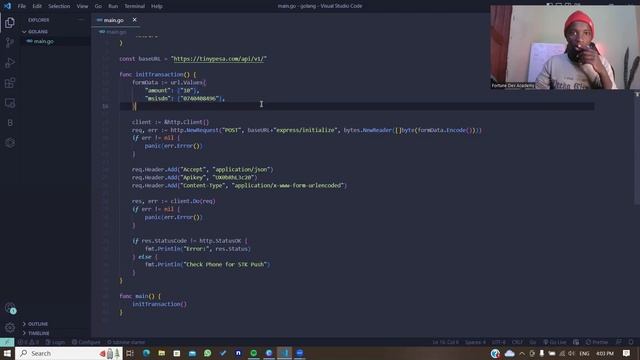Screen dimensions: 640x360
Task: Click the editor vertical scrollbar
Action: click(637, 149)
